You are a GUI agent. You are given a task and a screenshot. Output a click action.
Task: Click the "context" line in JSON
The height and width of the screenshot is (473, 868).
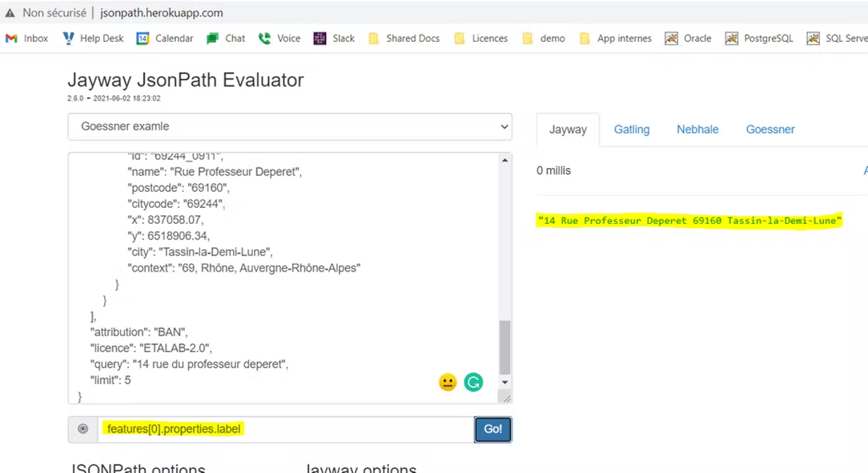click(x=244, y=268)
